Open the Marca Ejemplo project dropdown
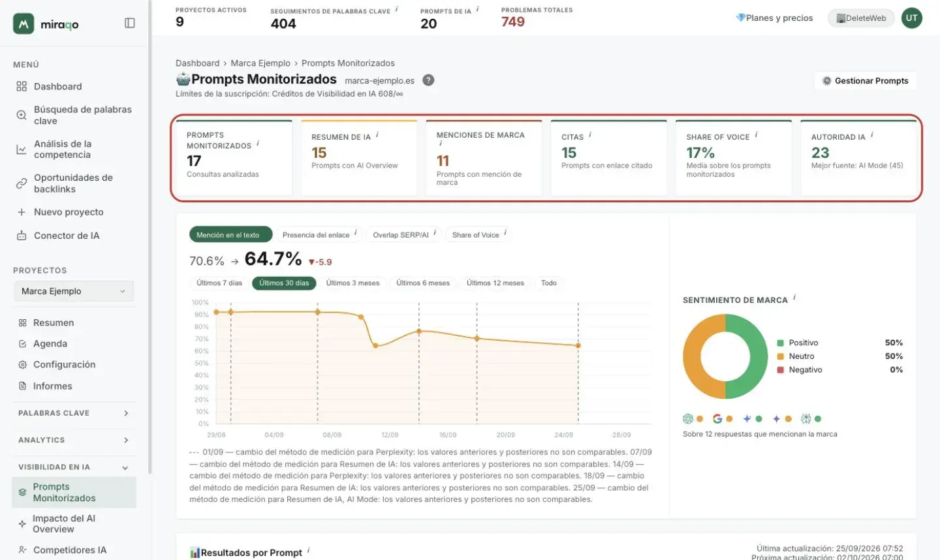Viewport: 940px width, 560px height. coord(74,291)
